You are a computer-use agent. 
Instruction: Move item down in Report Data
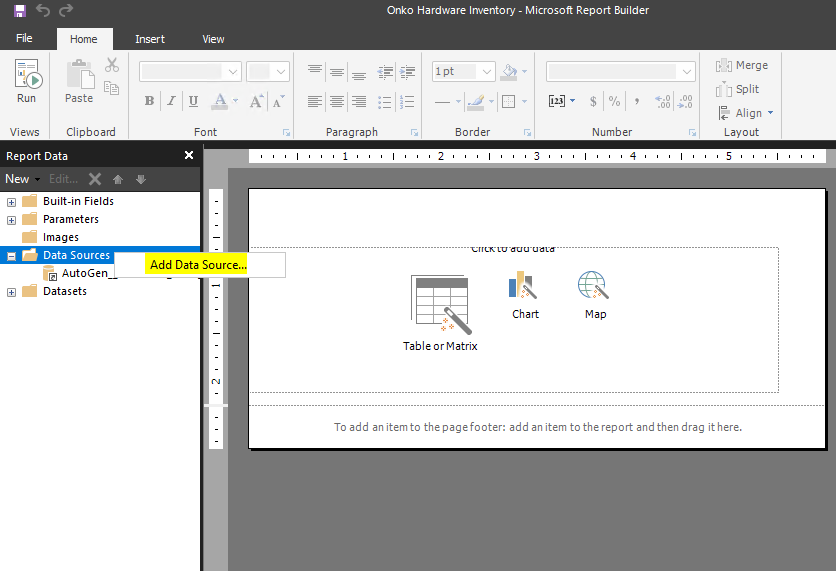(141, 179)
